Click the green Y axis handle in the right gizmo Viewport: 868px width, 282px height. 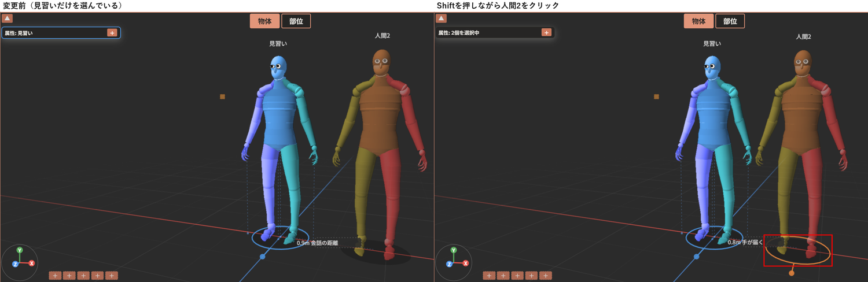pos(454,250)
